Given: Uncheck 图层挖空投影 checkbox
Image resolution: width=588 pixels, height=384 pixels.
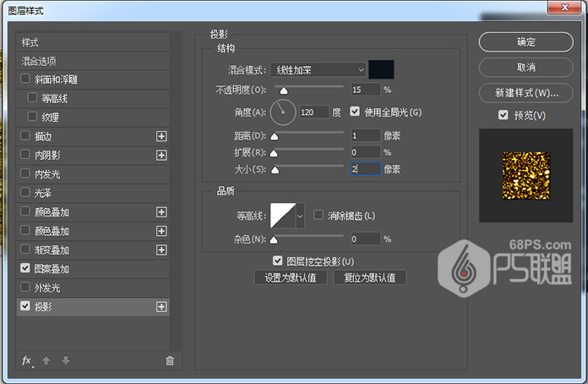Looking at the screenshot, I should (x=277, y=261).
